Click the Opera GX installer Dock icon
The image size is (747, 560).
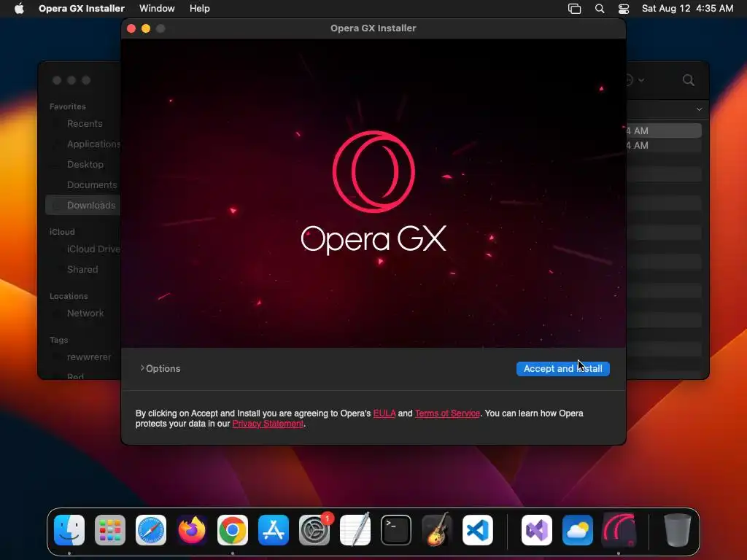pos(619,530)
